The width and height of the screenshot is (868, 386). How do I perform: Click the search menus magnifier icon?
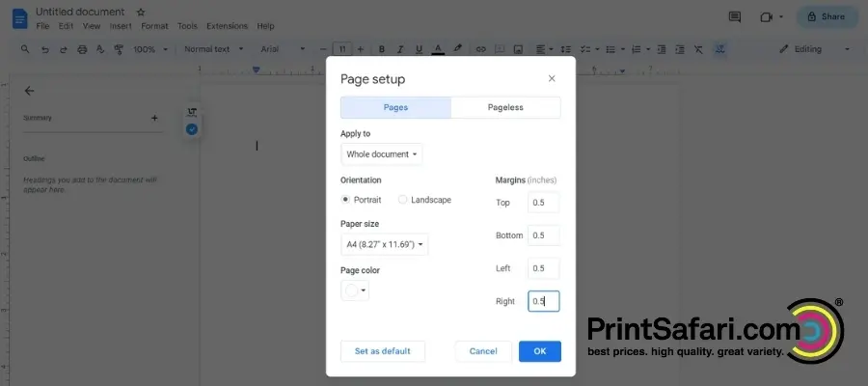click(25, 49)
